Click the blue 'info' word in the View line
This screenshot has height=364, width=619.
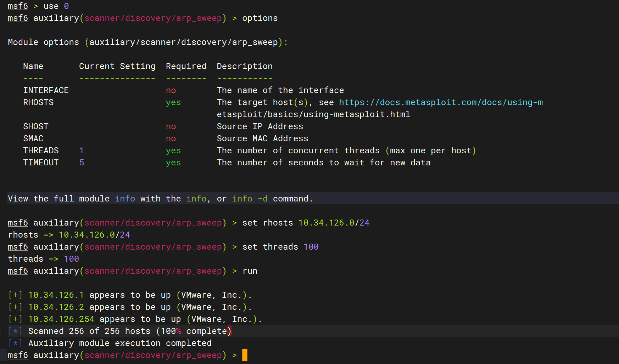coord(125,199)
